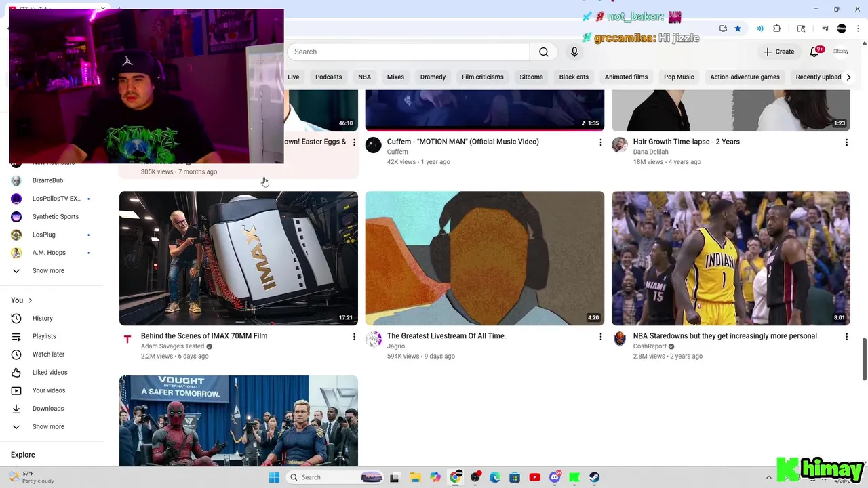Screen dimensions: 868x488
Task: Open Jagrio channel avatar
Action: pos(374,340)
